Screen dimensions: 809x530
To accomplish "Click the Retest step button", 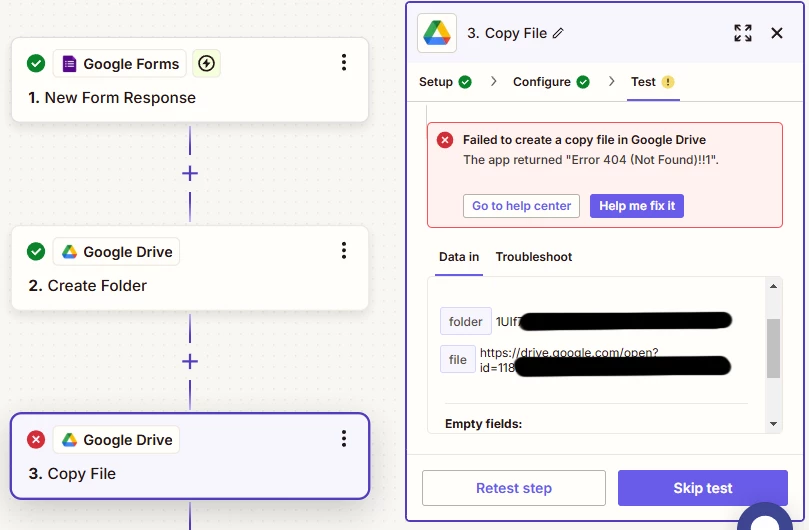I will [514, 488].
